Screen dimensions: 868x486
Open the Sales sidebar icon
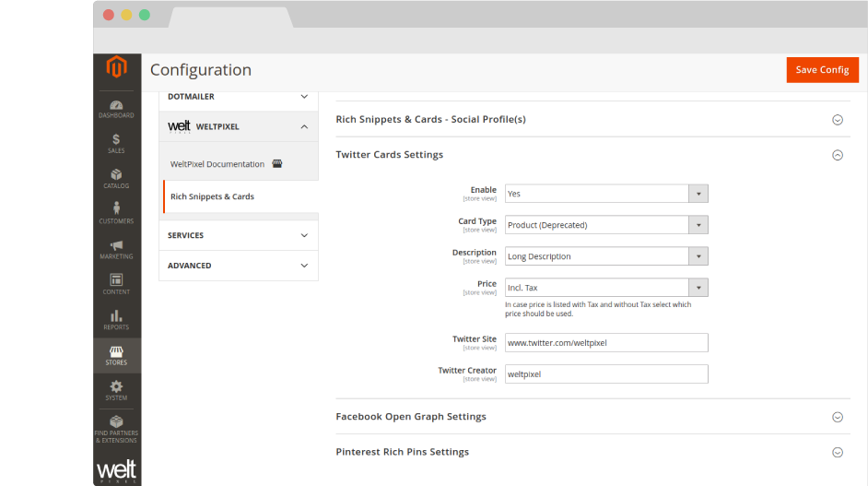[x=116, y=143]
